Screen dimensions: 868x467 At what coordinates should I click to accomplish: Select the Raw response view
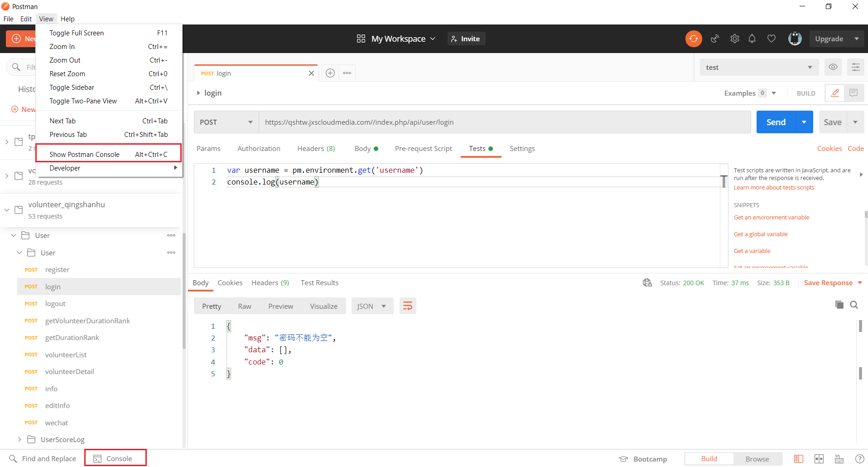click(x=244, y=306)
